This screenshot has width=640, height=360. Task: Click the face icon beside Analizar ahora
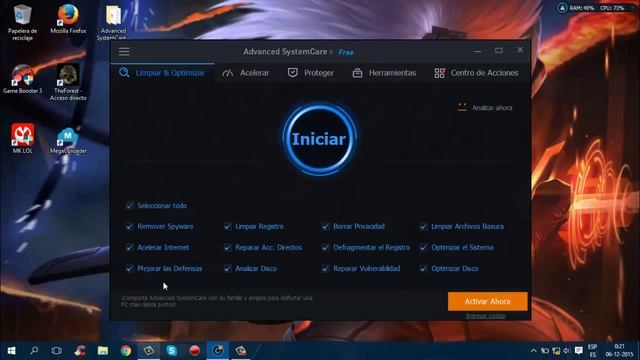click(x=462, y=107)
